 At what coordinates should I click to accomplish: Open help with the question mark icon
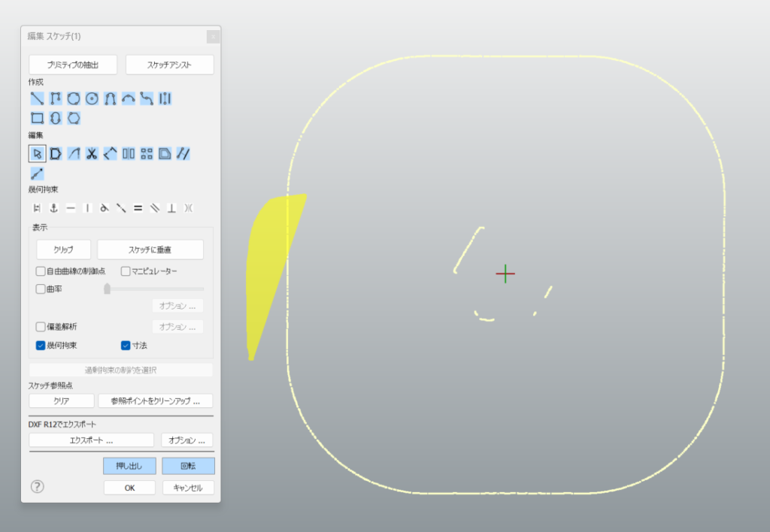[x=38, y=487]
